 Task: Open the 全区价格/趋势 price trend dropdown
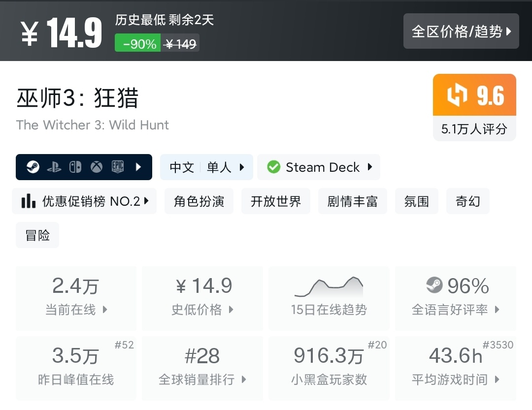tap(461, 32)
